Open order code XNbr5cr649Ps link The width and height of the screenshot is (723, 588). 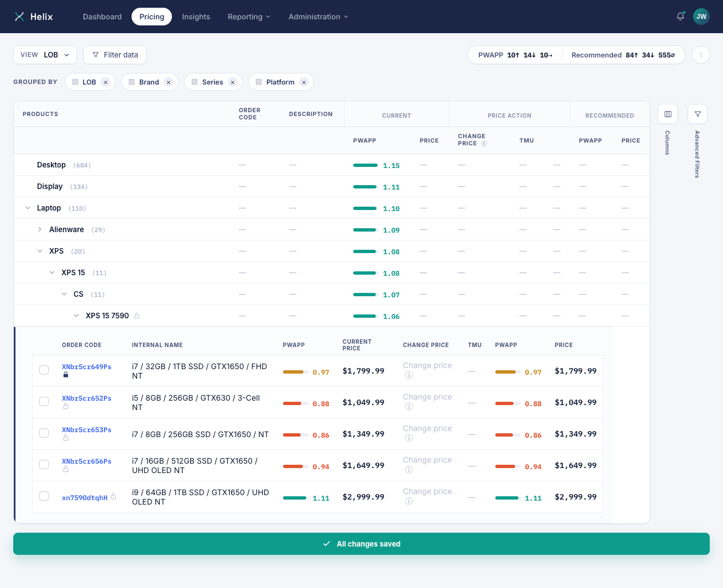[x=87, y=367]
